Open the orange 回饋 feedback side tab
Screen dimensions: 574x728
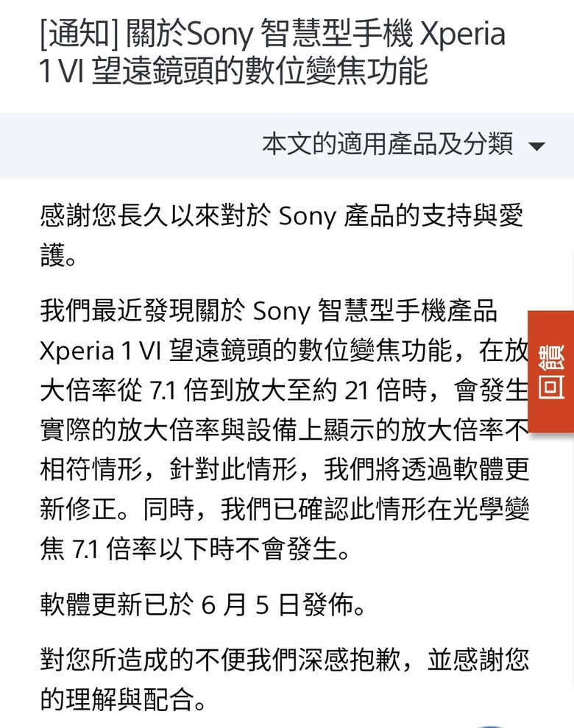pyautogui.click(x=550, y=372)
